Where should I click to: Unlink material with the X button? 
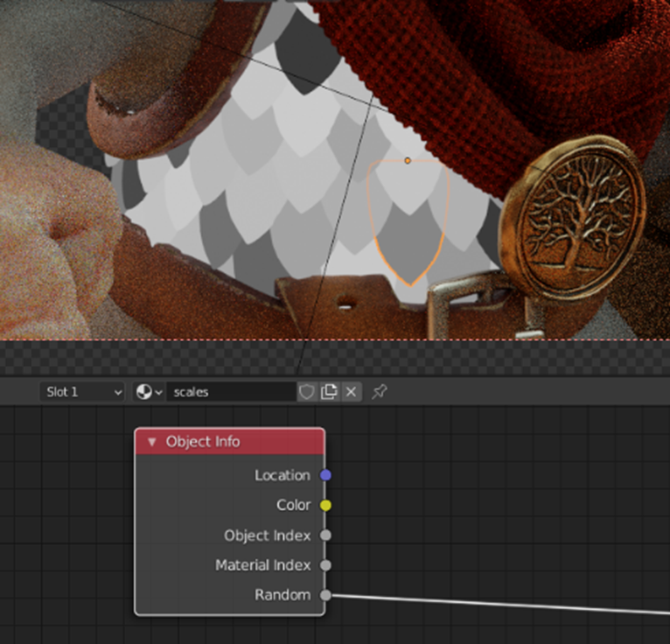click(352, 392)
